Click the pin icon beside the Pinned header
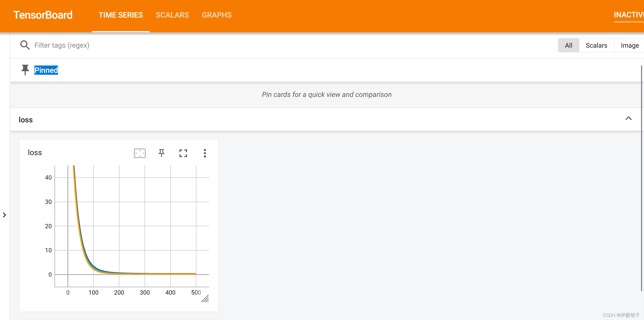 (x=25, y=70)
